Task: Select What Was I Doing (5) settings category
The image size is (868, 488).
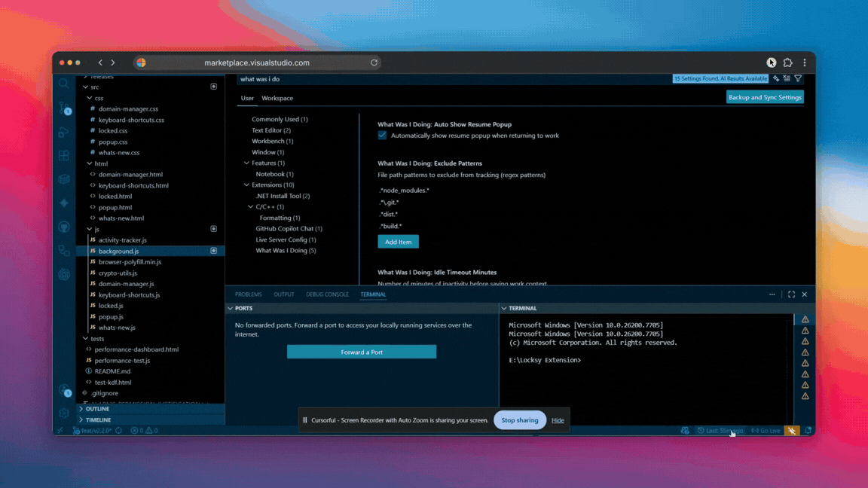Action: coord(286,250)
